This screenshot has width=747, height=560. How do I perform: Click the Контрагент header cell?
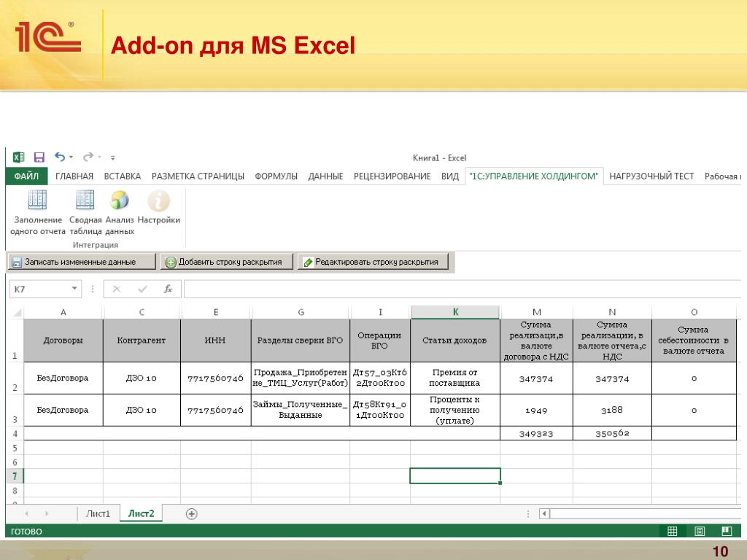click(x=142, y=341)
